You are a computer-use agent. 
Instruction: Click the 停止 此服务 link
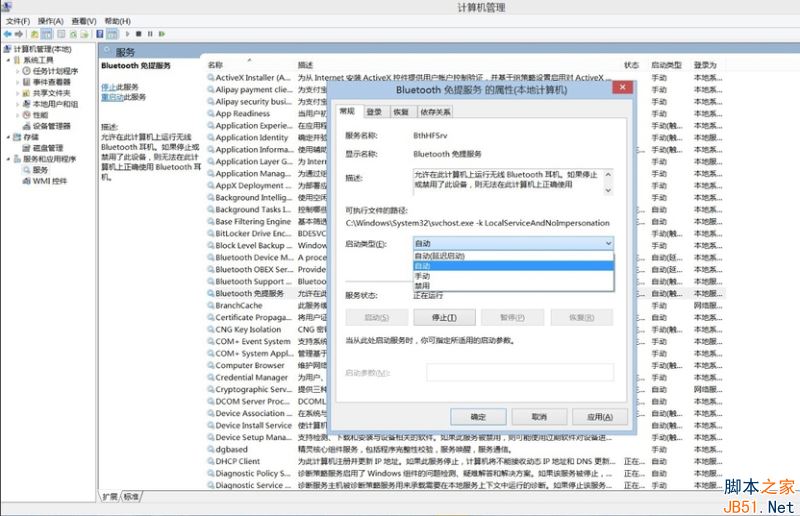point(109,87)
